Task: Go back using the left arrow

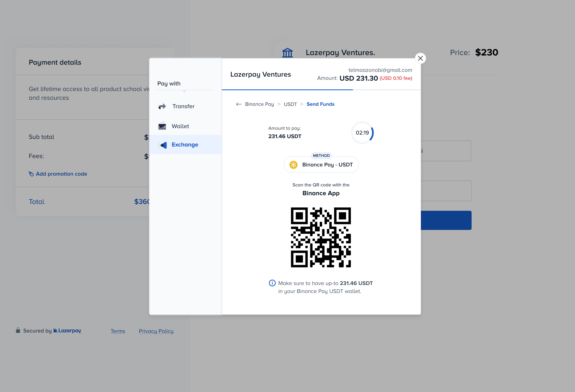Action: pyautogui.click(x=239, y=104)
